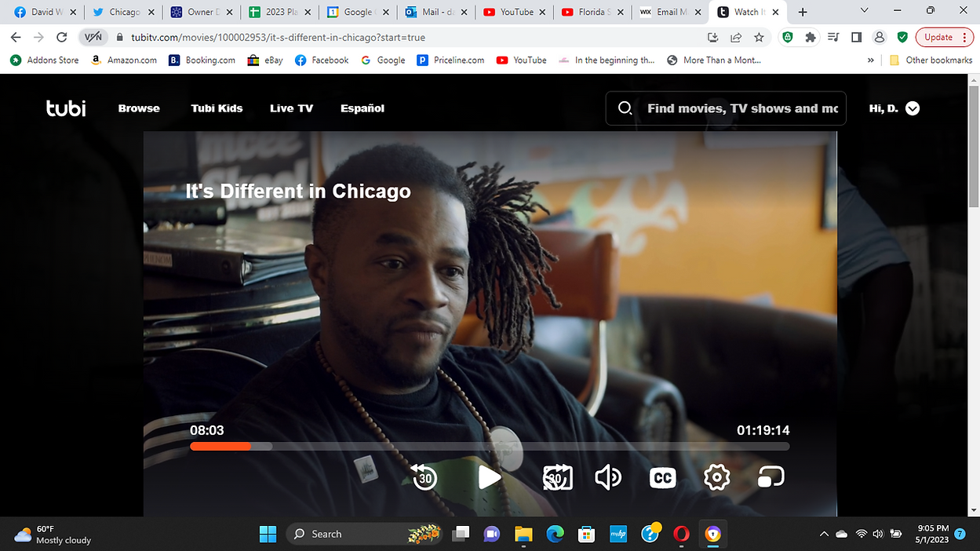
Task: Open the More Than a Mont... bookmark
Action: 715,60
